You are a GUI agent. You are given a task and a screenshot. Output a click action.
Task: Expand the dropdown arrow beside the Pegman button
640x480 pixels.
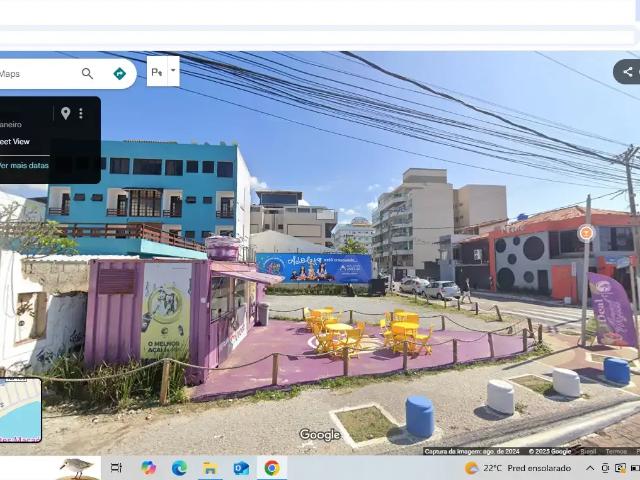pos(173,71)
